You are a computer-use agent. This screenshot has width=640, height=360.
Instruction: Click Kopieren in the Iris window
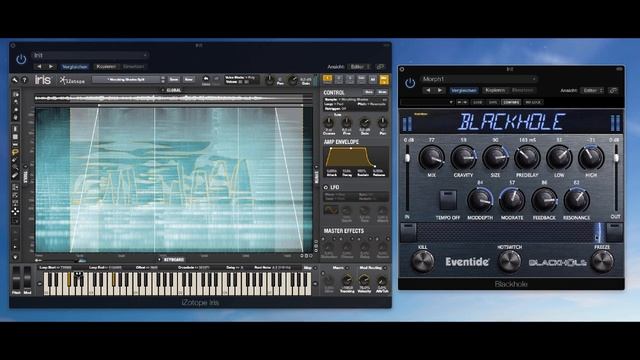[106, 67]
